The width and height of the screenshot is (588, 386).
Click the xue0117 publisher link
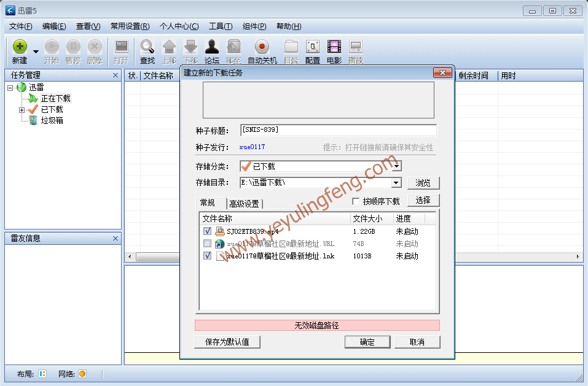pos(252,147)
